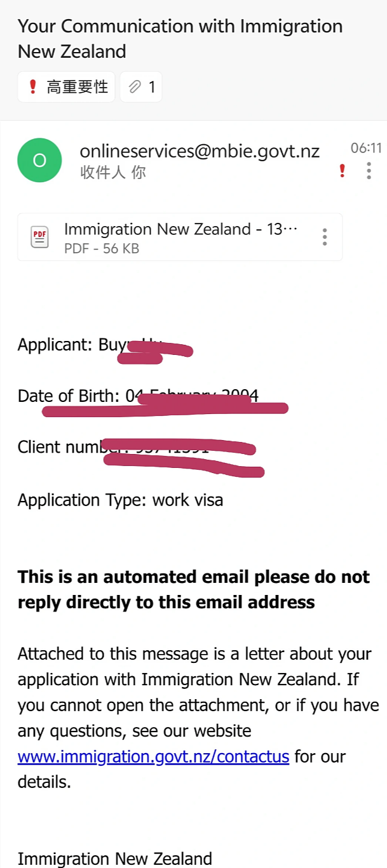This screenshot has width=387, height=868.
Task: Tap the paperclip icon in the attachment chip
Action: click(x=134, y=87)
